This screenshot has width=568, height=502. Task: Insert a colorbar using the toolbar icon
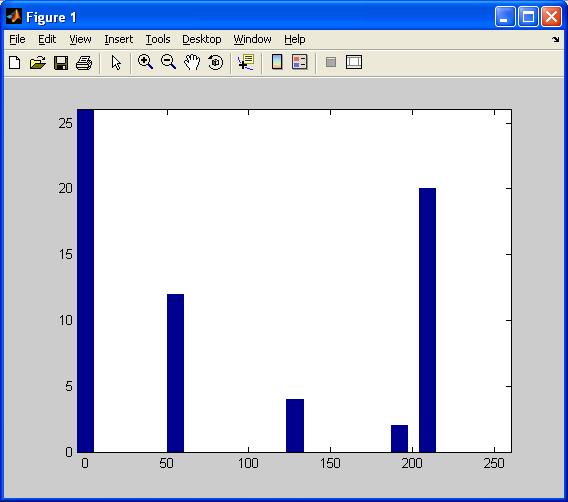(x=277, y=62)
